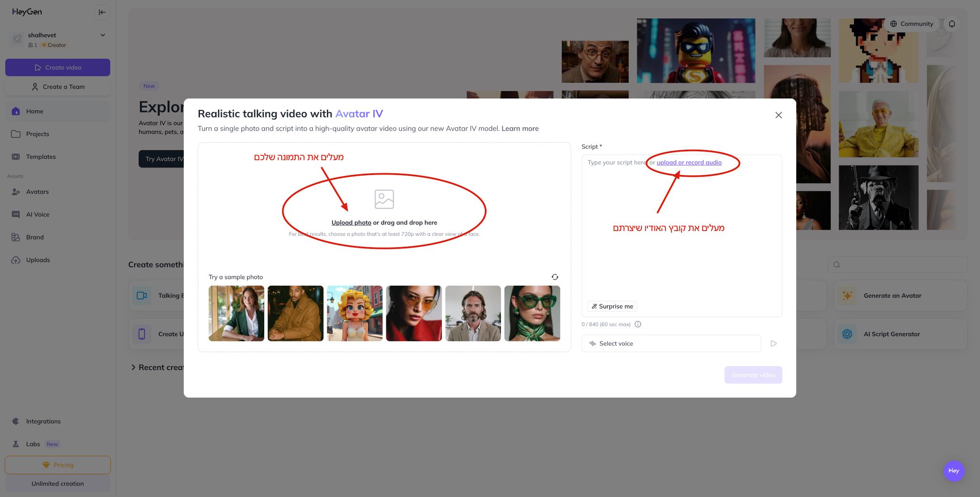Open the Generate an Avatar card
The image size is (980, 497).
click(901, 296)
